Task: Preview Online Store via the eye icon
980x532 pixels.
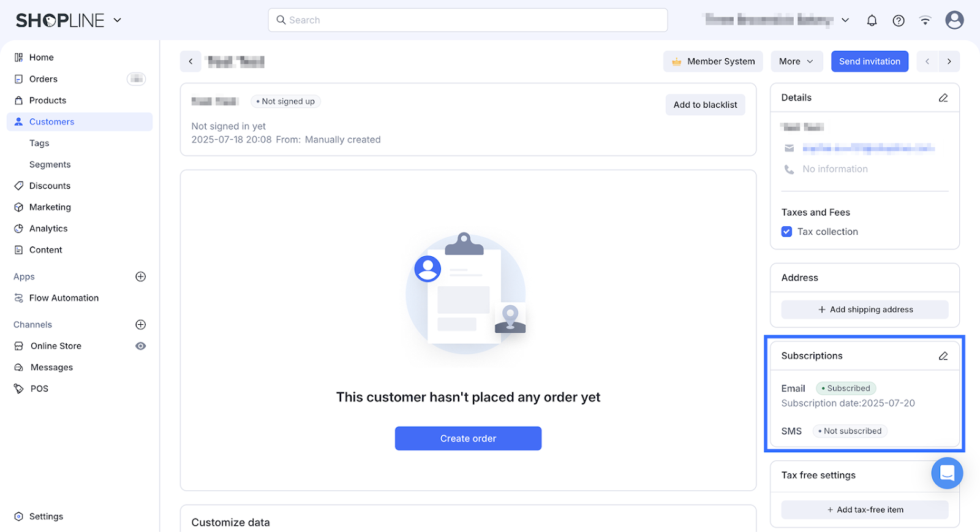Action: (x=140, y=346)
